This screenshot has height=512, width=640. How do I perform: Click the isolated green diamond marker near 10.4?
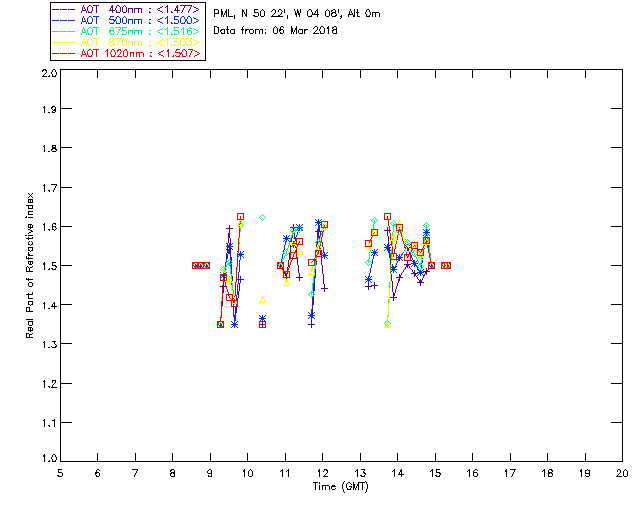click(x=262, y=218)
